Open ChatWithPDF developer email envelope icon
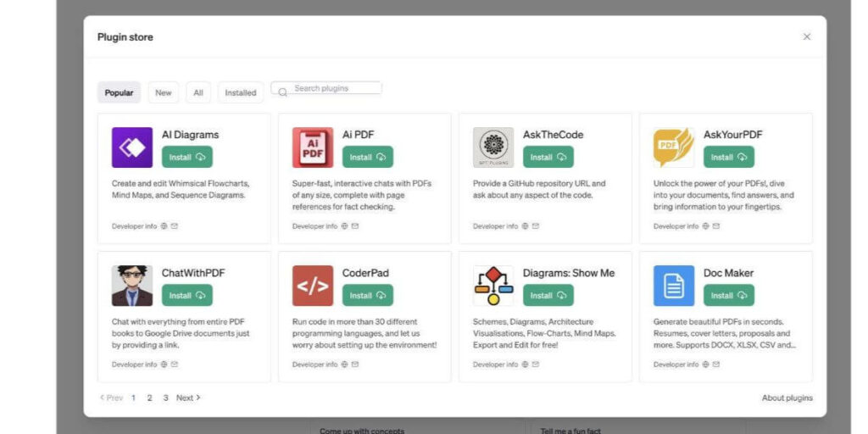Screen dimensions: 868x434 tap(175, 364)
